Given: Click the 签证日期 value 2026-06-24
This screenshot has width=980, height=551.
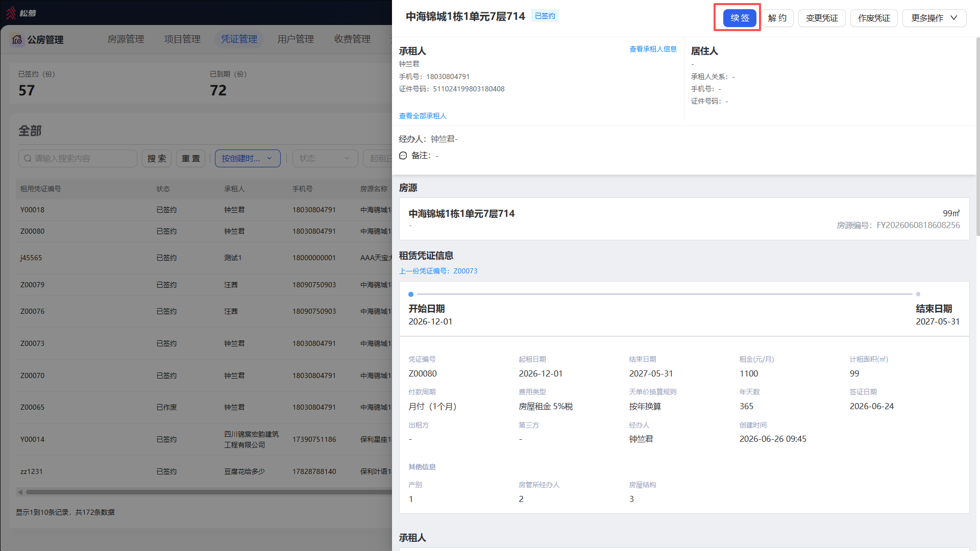Looking at the screenshot, I should coord(872,407).
